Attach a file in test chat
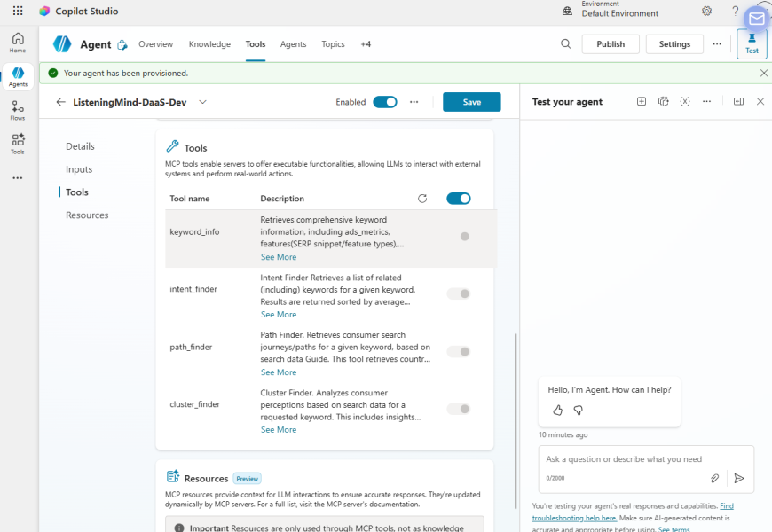The image size is (772, 532). click(x=714, y=478)
